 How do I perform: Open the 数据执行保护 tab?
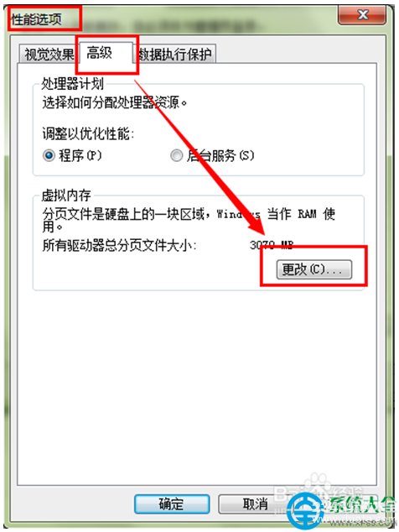point(175,55)
